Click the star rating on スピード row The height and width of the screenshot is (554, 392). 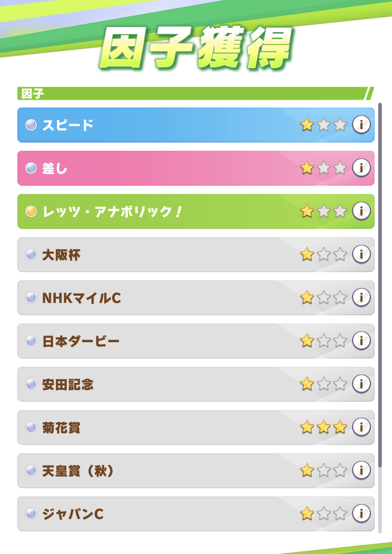coord(323,125)
